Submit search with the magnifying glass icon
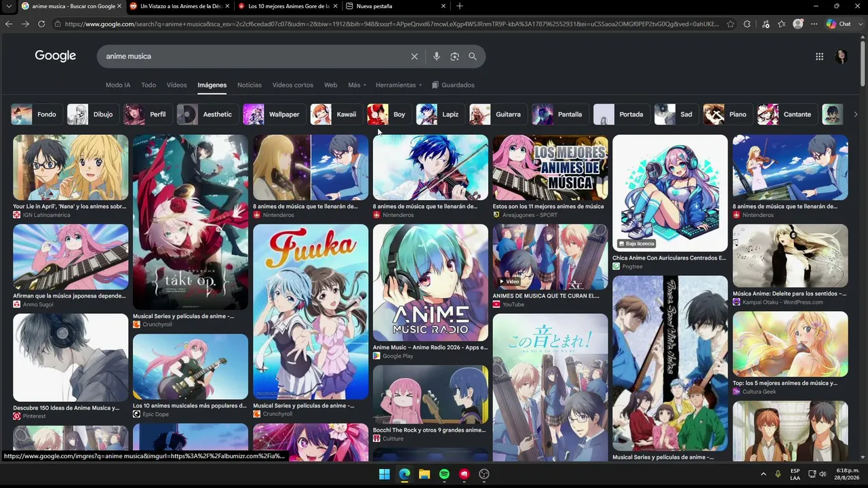 point(473,56)
